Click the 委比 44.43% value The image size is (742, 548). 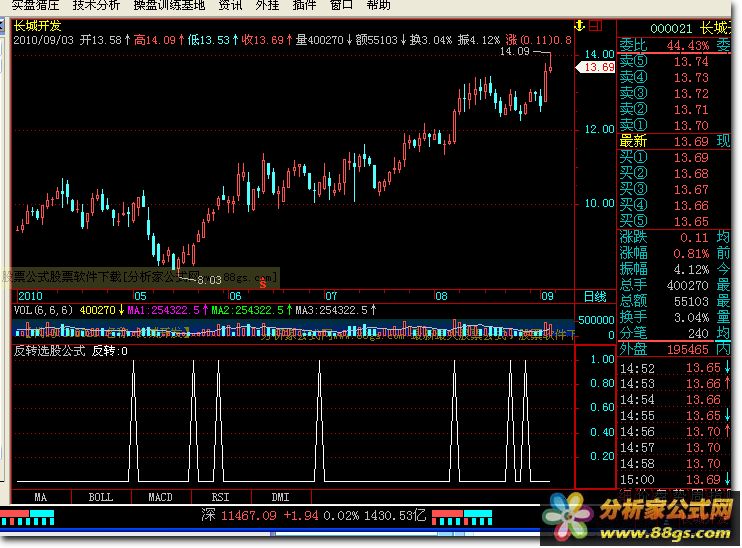[688, 46]
